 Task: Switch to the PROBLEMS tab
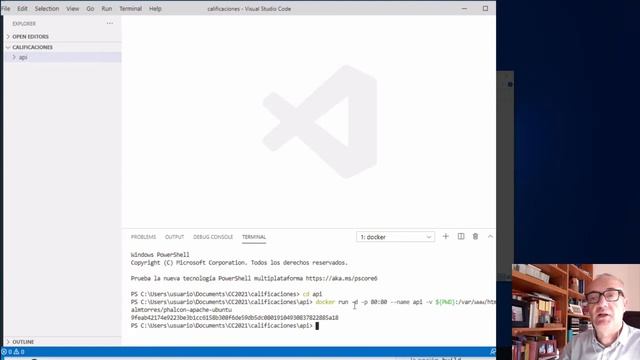(143, 237)
